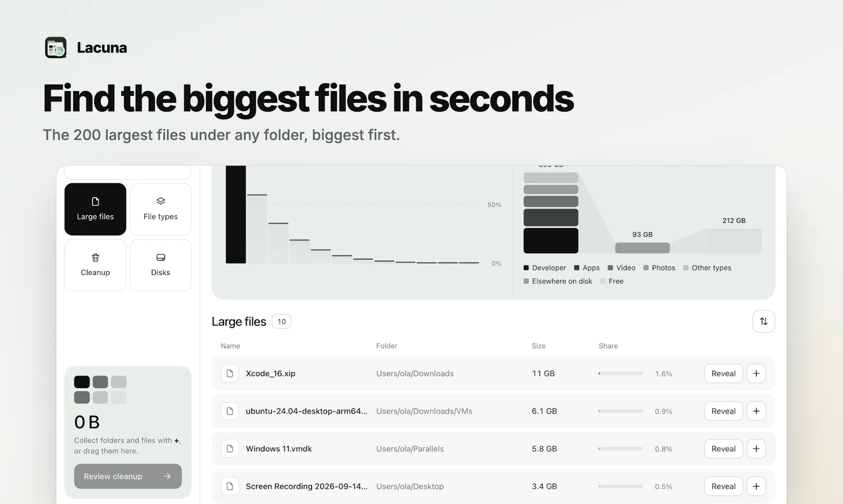Screen dimensions: 843x504
Task: Open the Cleanup tab
Action: pyautogui.click(x=95, y=265)
